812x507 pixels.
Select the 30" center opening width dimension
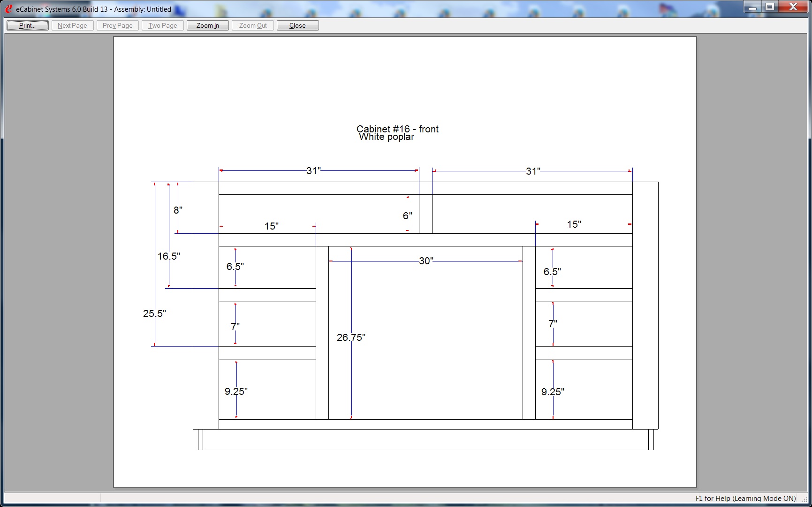[x=426, y=261]
